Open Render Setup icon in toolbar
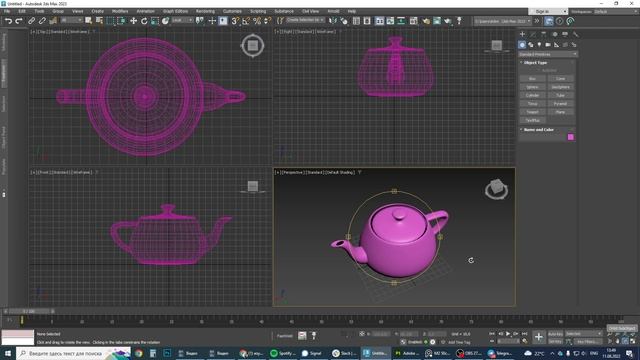Image resolution: width=640 pixels, height=360 pixels. coord(426,21)
